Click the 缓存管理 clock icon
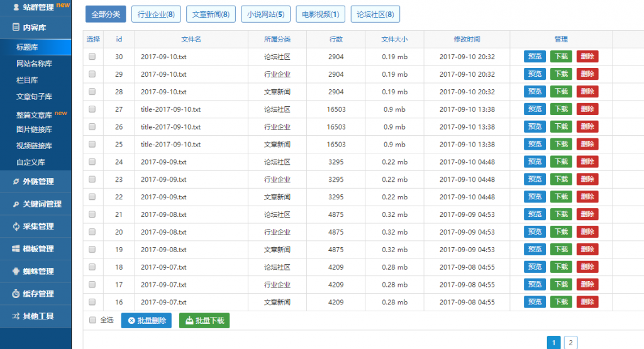644x349 pixels. tap(16, 294)
